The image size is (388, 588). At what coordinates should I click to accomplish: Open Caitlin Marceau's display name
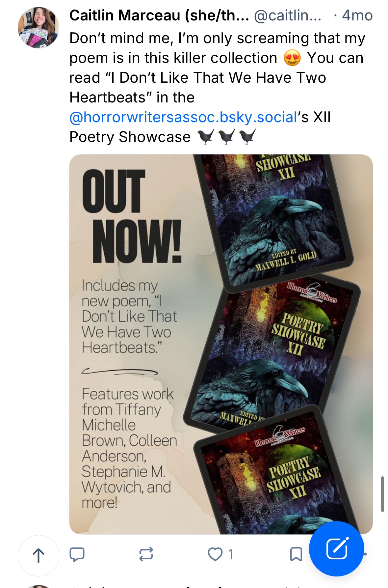coord(159,15)
